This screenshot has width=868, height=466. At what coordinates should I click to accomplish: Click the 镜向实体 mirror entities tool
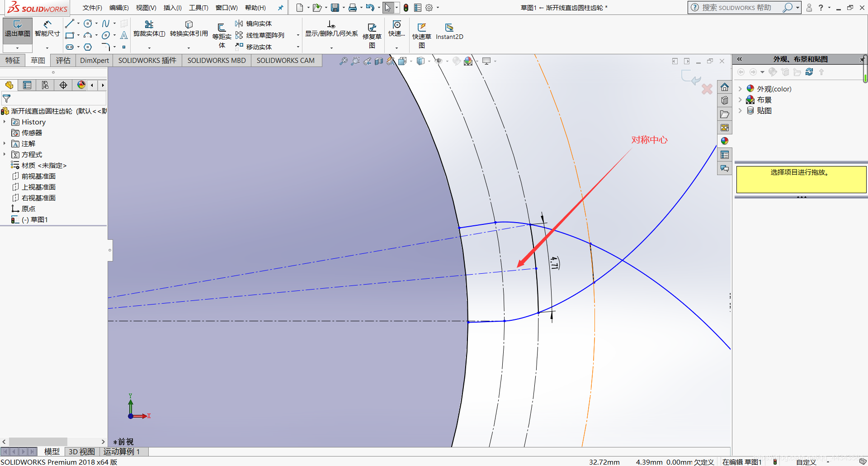click(x=253, y=24)
